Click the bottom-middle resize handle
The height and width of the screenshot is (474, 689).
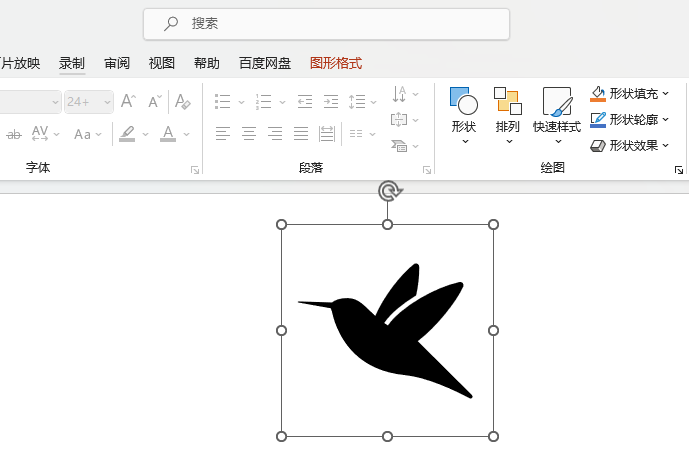point(387,436)
